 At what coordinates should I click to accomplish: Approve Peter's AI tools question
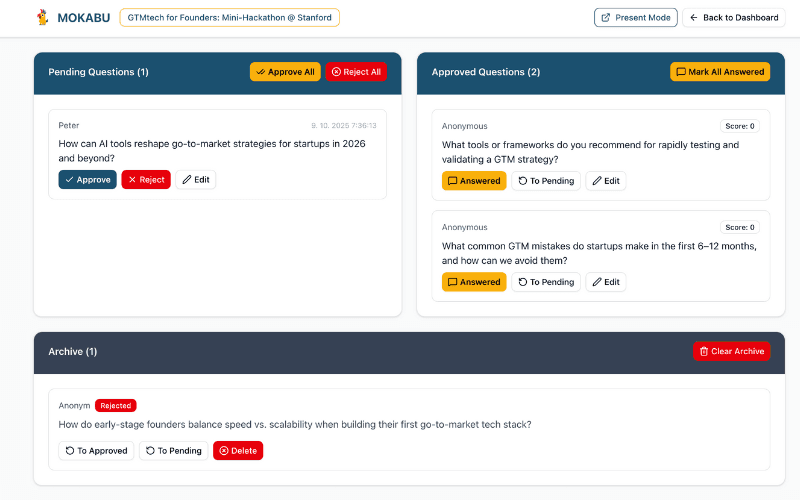click(86, 180)
